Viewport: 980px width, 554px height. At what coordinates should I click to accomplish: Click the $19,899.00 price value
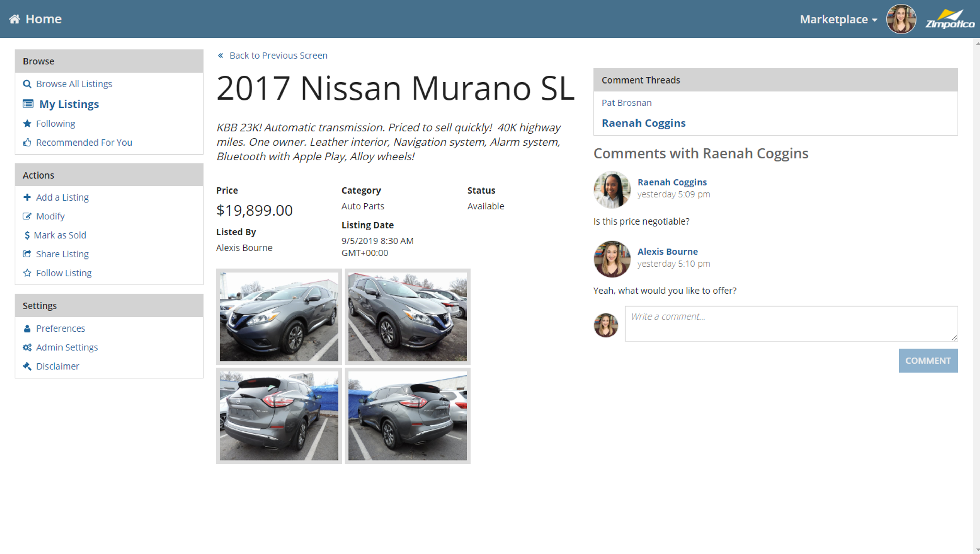click(254, 210)
